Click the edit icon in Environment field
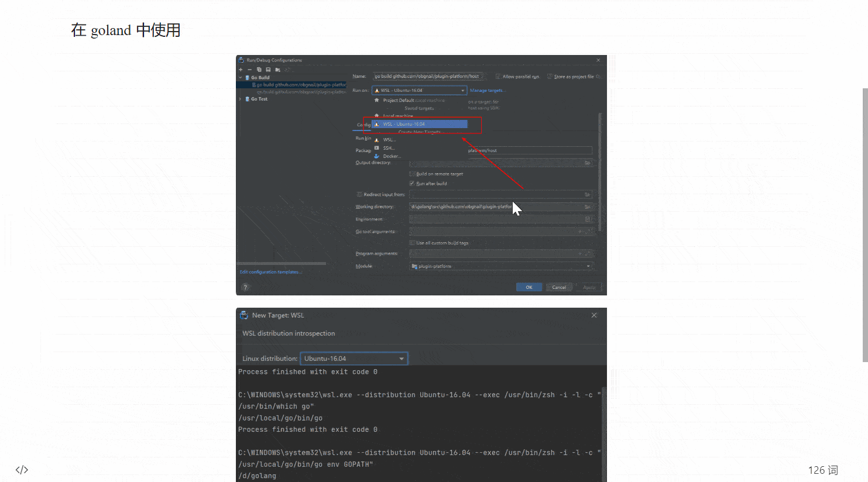The height and width of the screenshot is (482, 868). click(587, 219)
